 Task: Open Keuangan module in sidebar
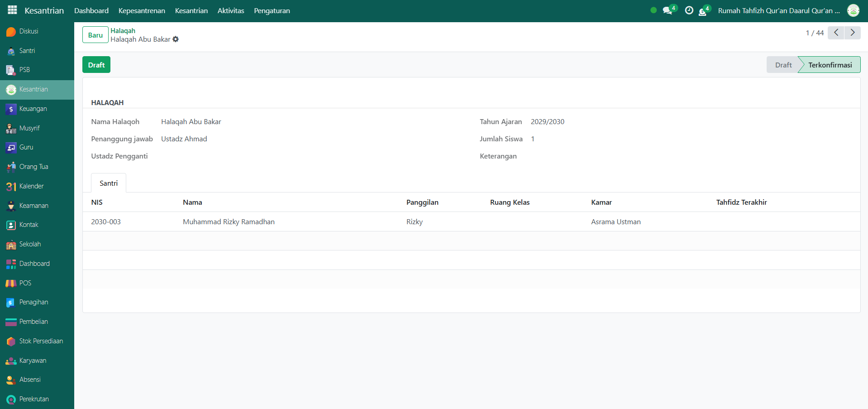tap(33, 109)
